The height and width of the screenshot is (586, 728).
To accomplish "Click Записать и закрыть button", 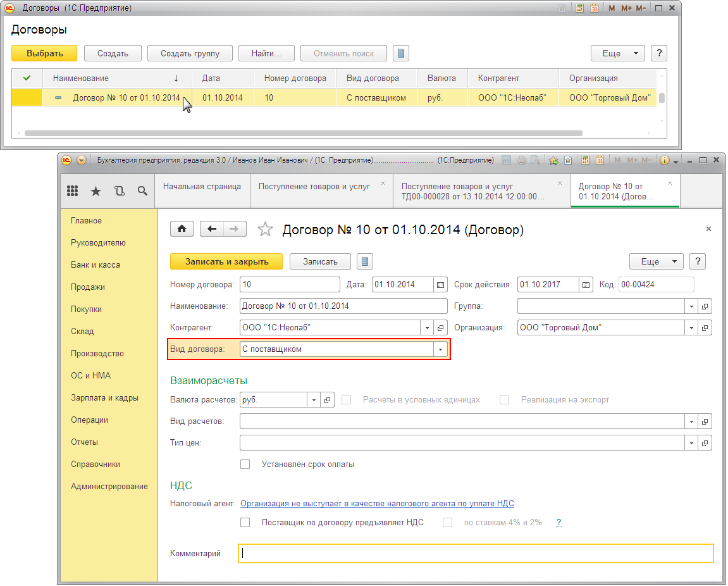I will click(226, 261).
